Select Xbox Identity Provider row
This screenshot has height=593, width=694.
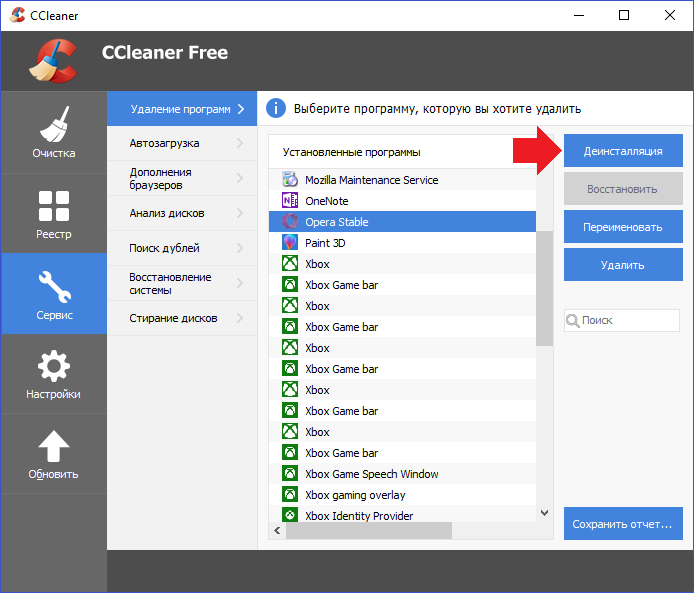click(403, 514)
